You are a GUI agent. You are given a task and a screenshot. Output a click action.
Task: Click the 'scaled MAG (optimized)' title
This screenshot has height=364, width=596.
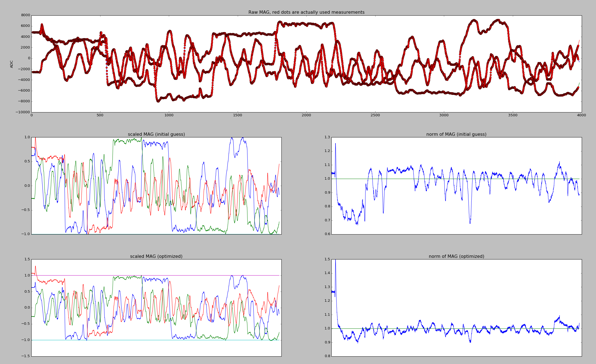156,256
